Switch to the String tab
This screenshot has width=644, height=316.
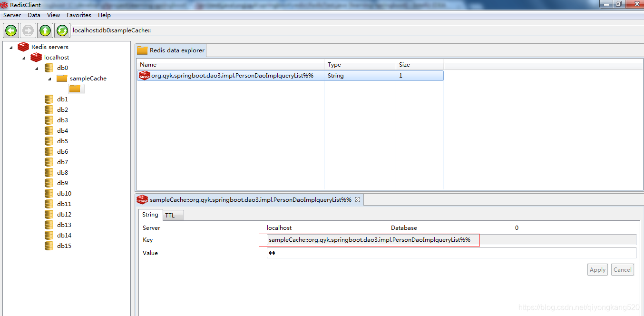click(150, 215)
